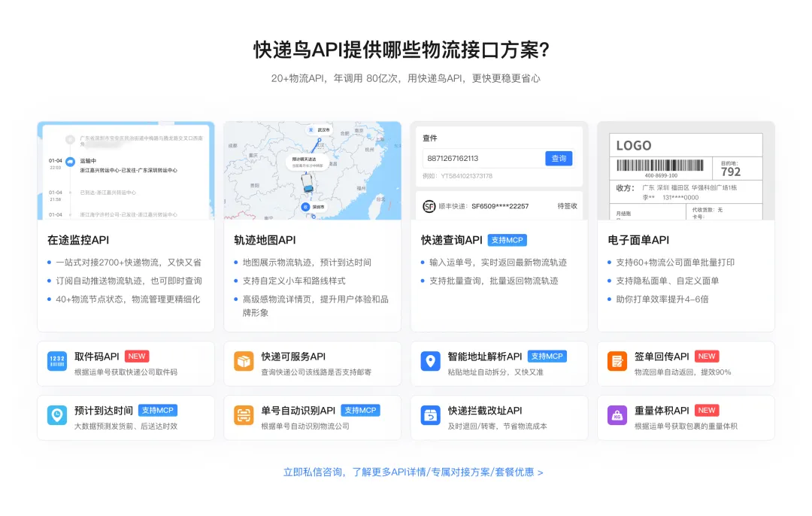812x516 pixels.
Task: Click the 智能地址解析API location pin icon
Action: tap(430, 362)
